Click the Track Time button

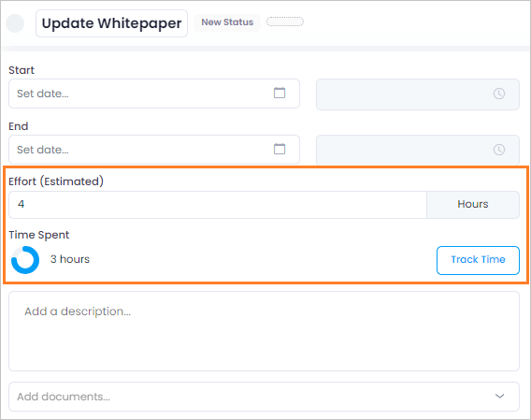(x=478, y=260)
